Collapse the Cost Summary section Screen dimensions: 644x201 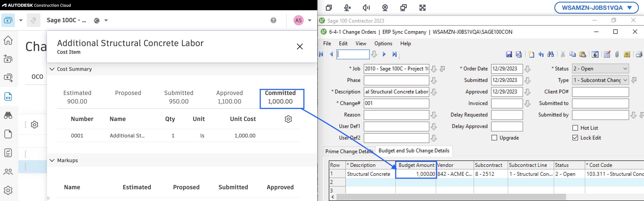pos(52,69)
